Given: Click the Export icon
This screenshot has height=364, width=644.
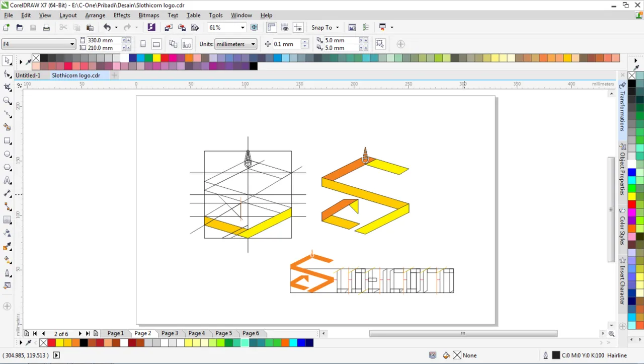Looking at the screenshot, I should (x=182, y=27).
